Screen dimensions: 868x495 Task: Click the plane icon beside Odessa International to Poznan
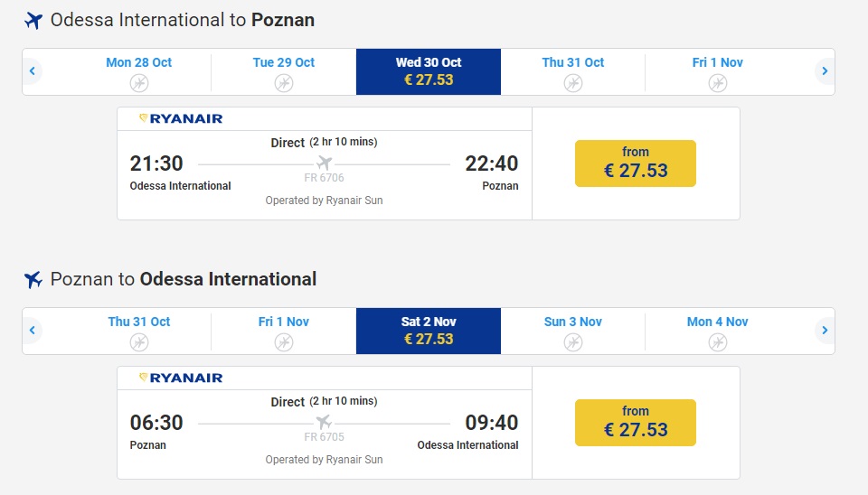(33, 21)
